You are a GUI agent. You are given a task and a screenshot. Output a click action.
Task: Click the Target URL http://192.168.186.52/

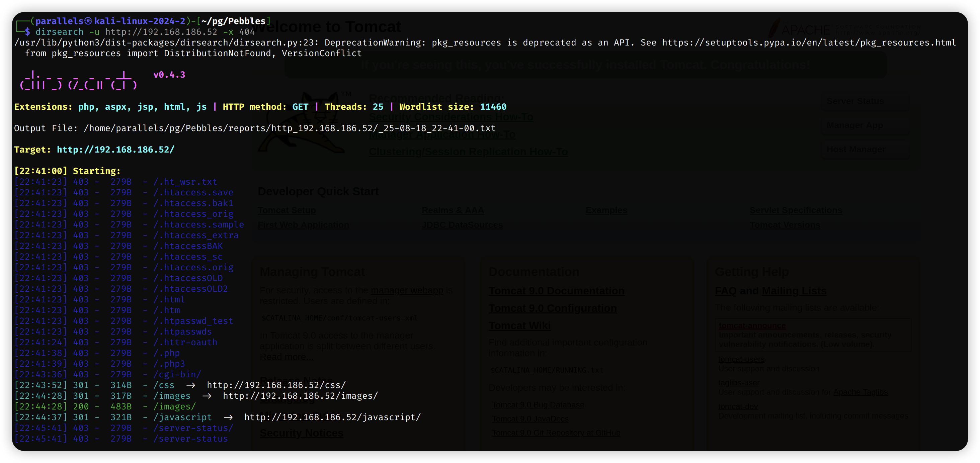pos(116,150)
